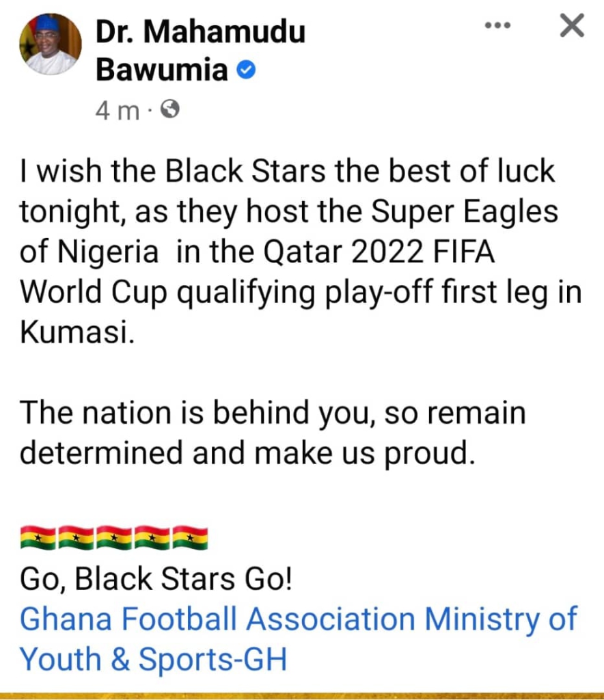This screenshot has height=700, width=604.
Task: Click the "4 m" post timestamp
Action: click(x=116, y=109)
